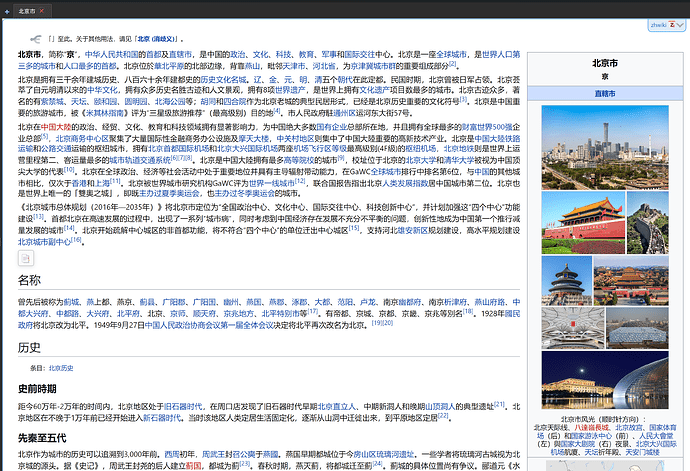Click the document icon below the intro paragraphs
The image size is (690, 471).
26,258
